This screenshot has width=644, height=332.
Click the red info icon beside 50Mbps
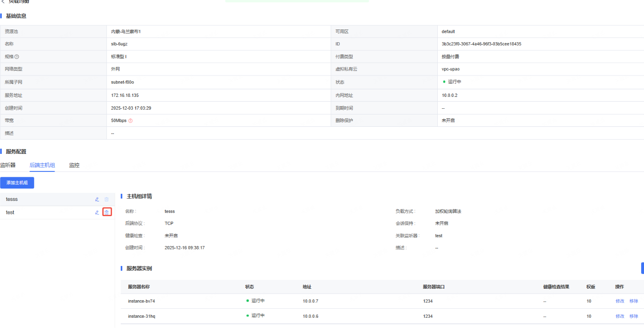point(130,121)
